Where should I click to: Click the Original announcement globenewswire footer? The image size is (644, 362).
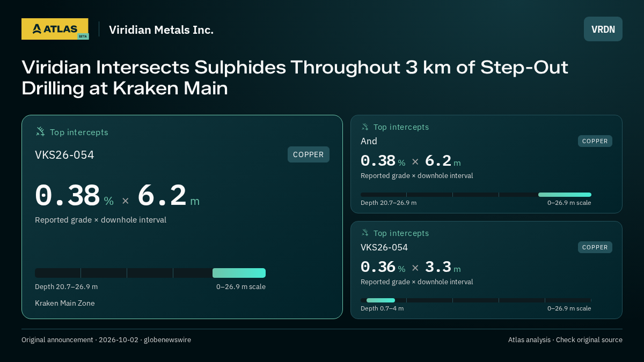click(x=106, y=339)
